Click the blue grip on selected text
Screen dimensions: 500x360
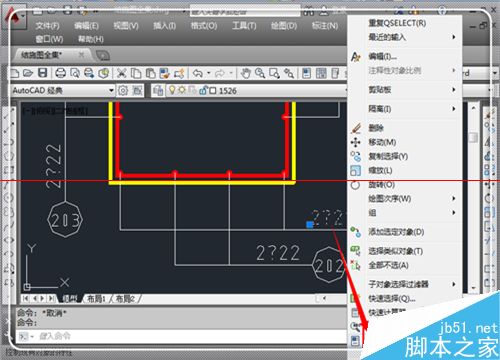[310, 225]
